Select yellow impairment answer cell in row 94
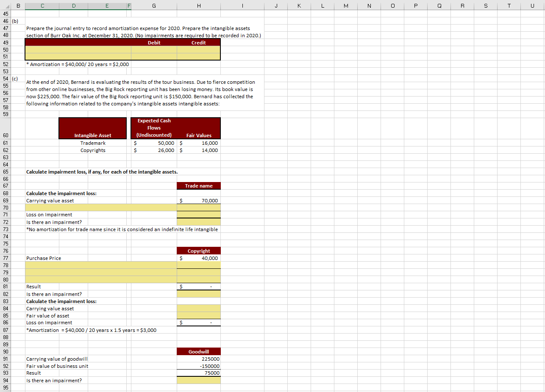Screen dimensions: 545x392 (x=198, y=380)
